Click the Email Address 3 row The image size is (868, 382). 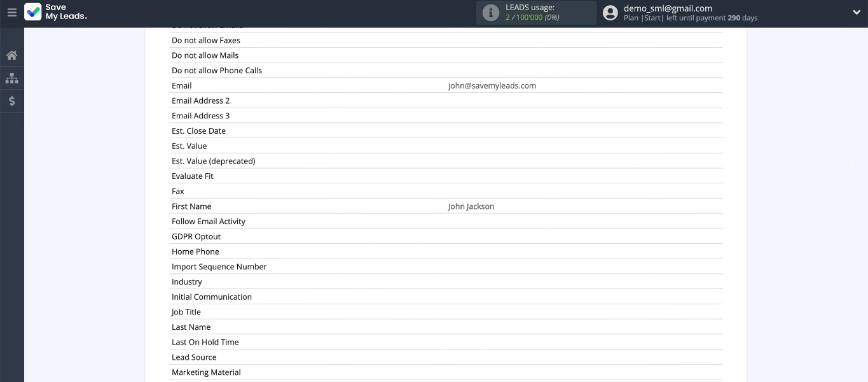pyautogui.click(x=445, y=116)
